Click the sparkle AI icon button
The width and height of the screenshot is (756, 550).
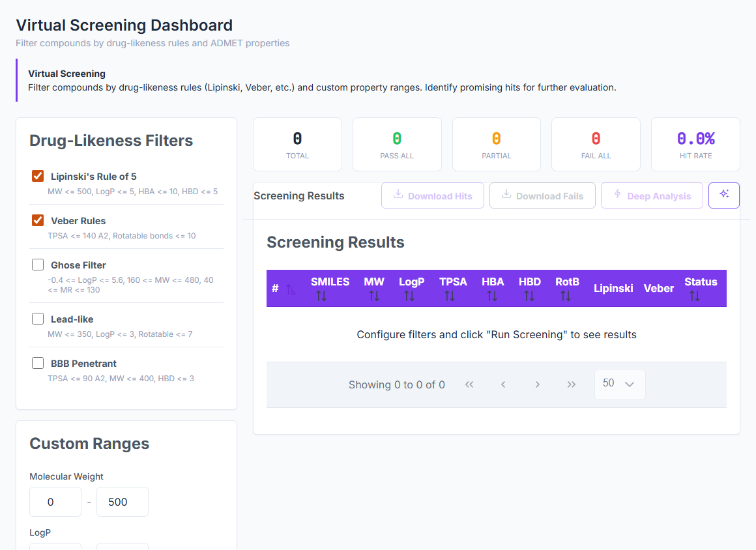point(723,195)
